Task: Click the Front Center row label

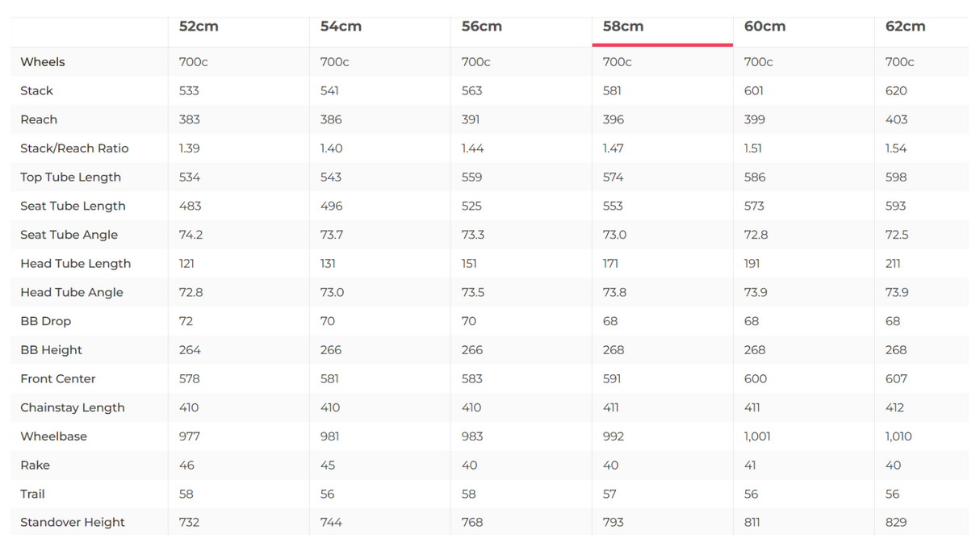Action: 58,379
